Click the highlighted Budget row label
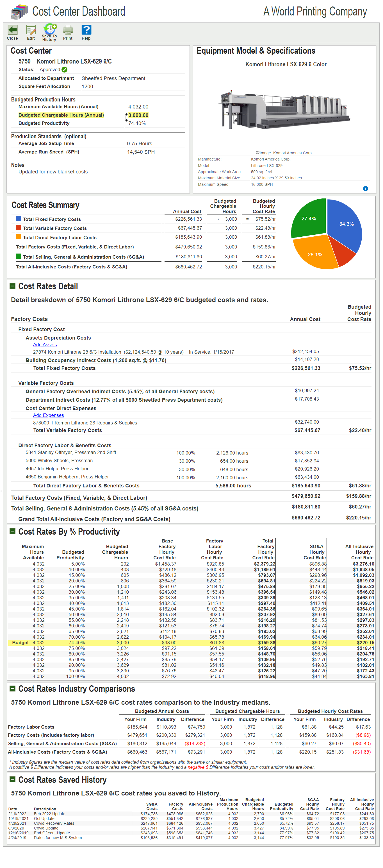This screenshot has width=383, height=868. (x=20, y=643)
